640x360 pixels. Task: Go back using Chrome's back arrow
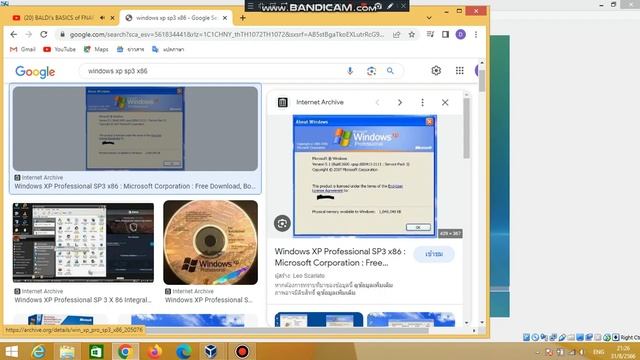13,35
